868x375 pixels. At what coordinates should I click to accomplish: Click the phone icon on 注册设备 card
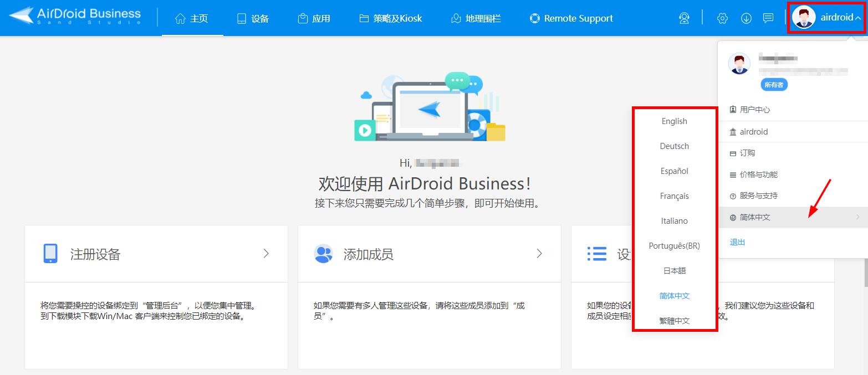click(x=50, y=254)
